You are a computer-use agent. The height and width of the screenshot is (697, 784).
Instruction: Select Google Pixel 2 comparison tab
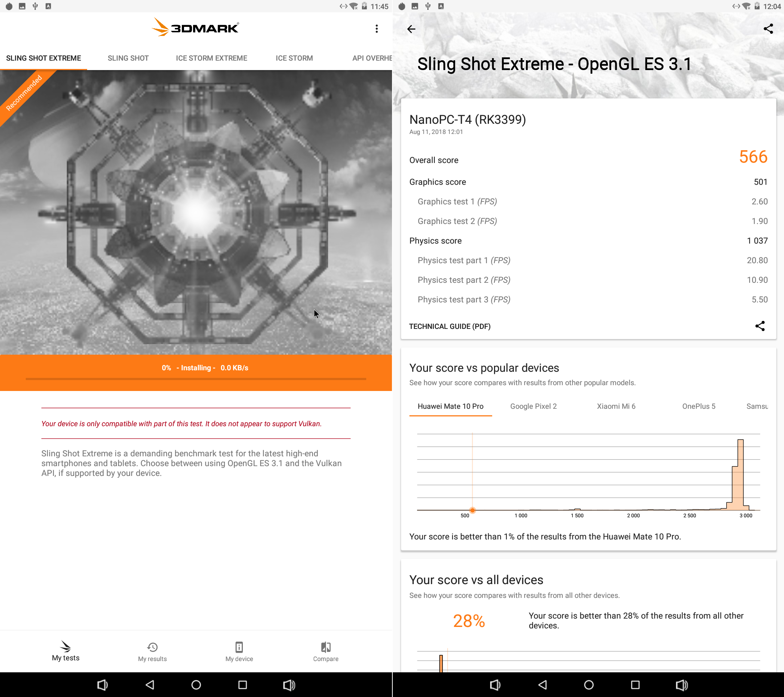click(x=533, y=407)
